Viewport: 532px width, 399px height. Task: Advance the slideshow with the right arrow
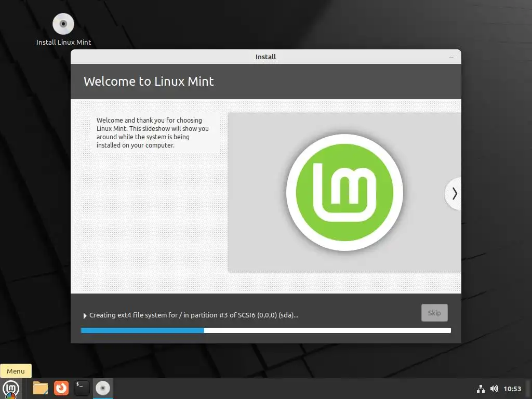click(454, 194)
